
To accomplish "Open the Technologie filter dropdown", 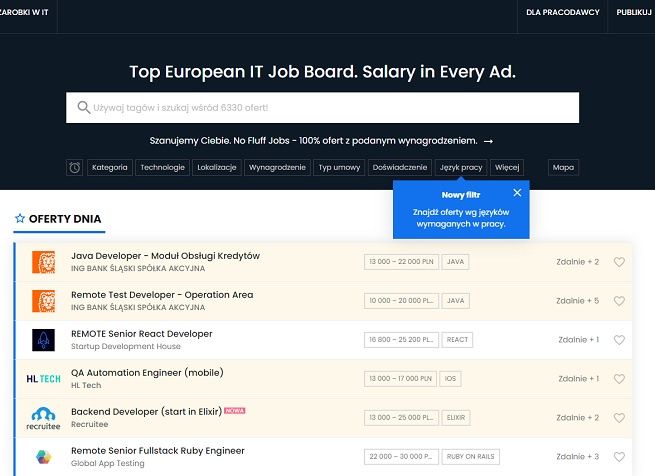I will click(162, 168).
